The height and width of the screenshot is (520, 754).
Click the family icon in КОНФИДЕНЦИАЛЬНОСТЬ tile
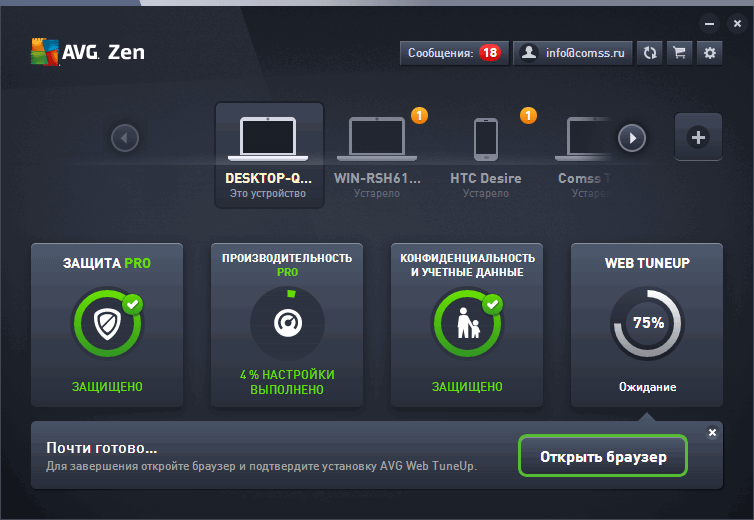[468, 323]
